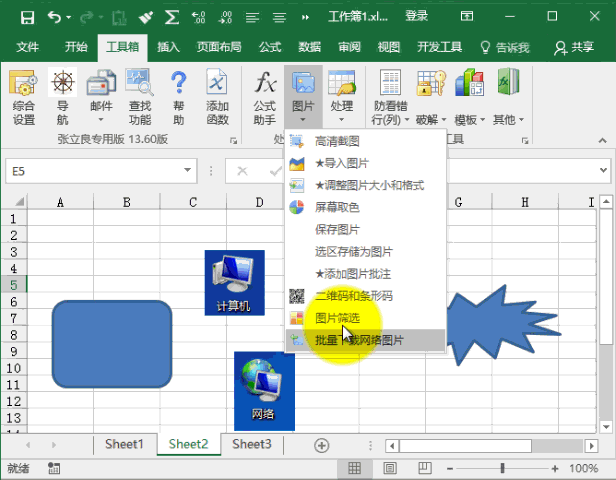This screenshot has width=616, height=480.
Task: Choose 保存图片 from the dropdown menu
Action: pyautogui.click(x=341, y=229)
